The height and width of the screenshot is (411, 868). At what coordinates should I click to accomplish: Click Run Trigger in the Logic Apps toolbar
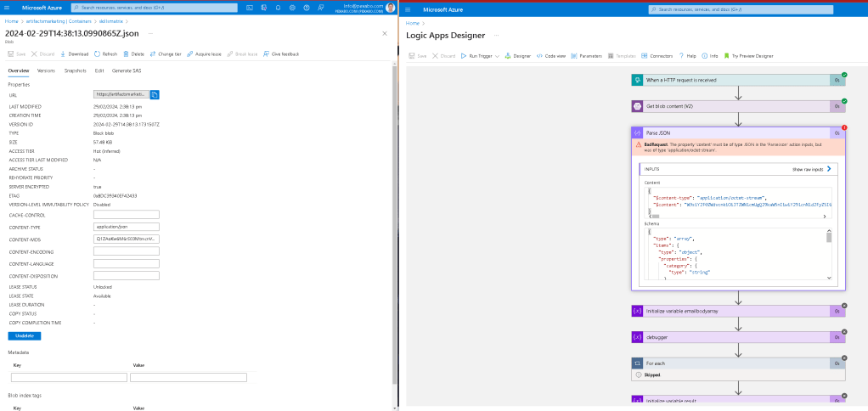pos(476,56)
